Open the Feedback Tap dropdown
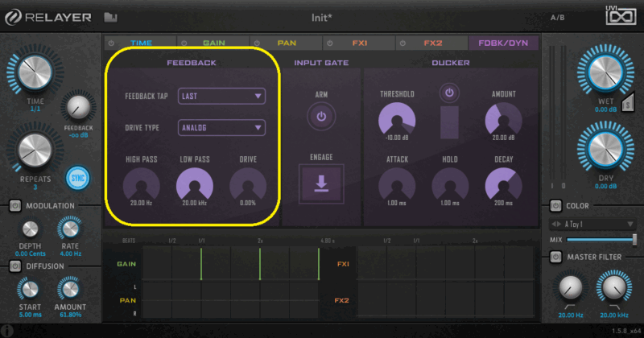 tap(222, 96)
